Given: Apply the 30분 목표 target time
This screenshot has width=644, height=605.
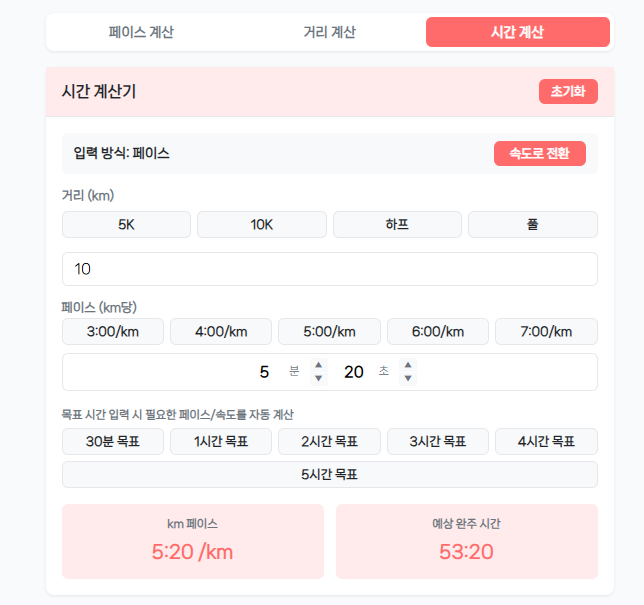Looking at the screenshot, I should [x=113, y=441].
